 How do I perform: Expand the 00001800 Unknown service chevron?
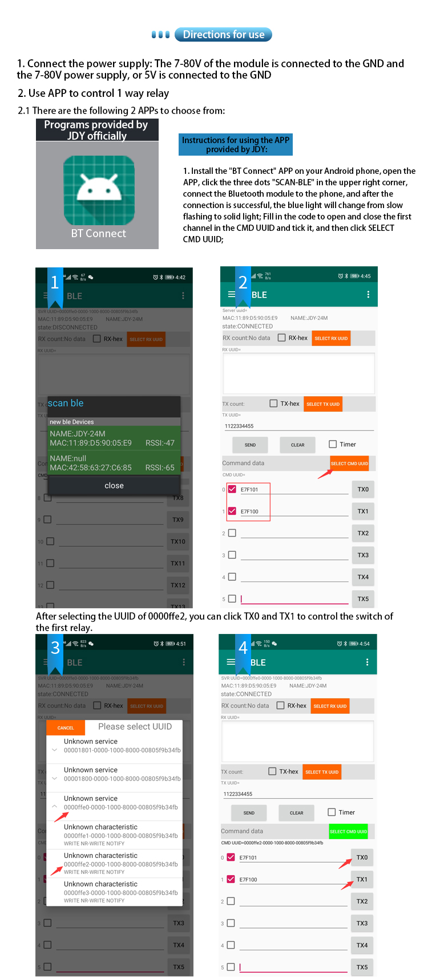pos(55,778)
